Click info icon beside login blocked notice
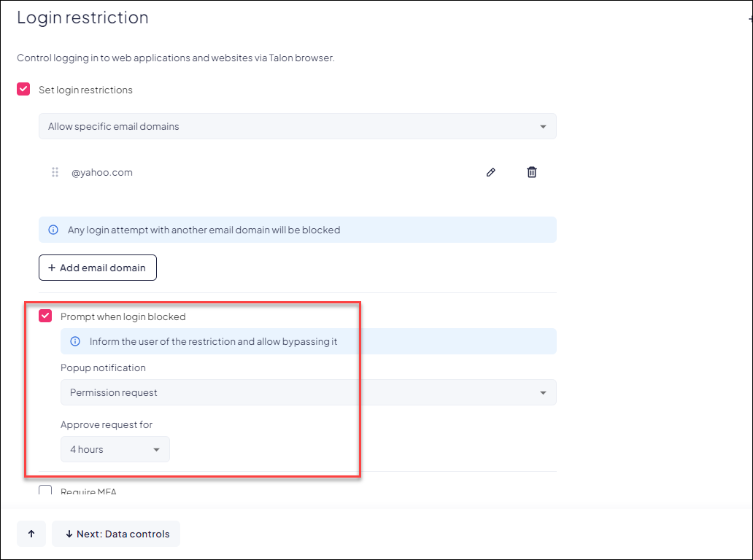Image resolution: width=753 pixels, height=560 pixels. pyautogui.click(x=53, y=230)
